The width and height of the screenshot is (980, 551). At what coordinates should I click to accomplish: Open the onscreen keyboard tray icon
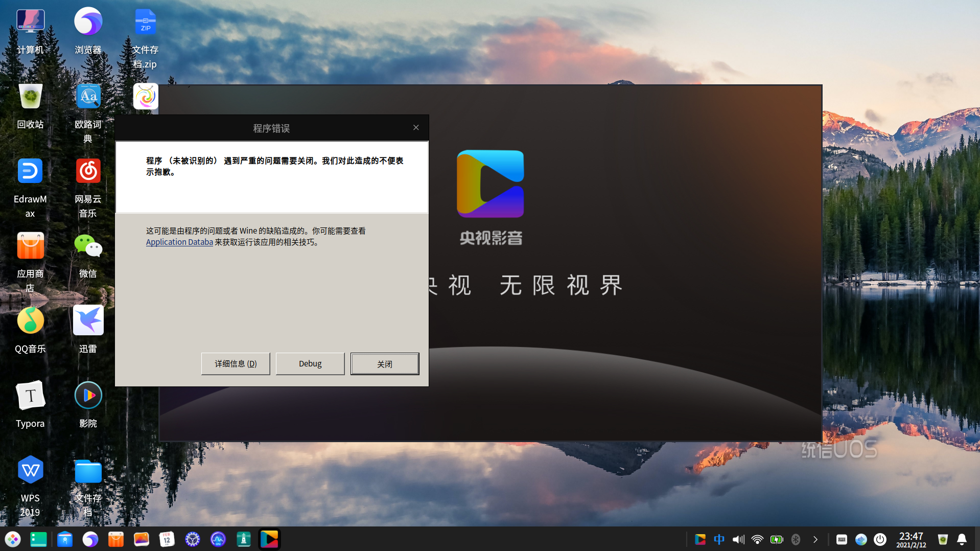pos(842,539)
